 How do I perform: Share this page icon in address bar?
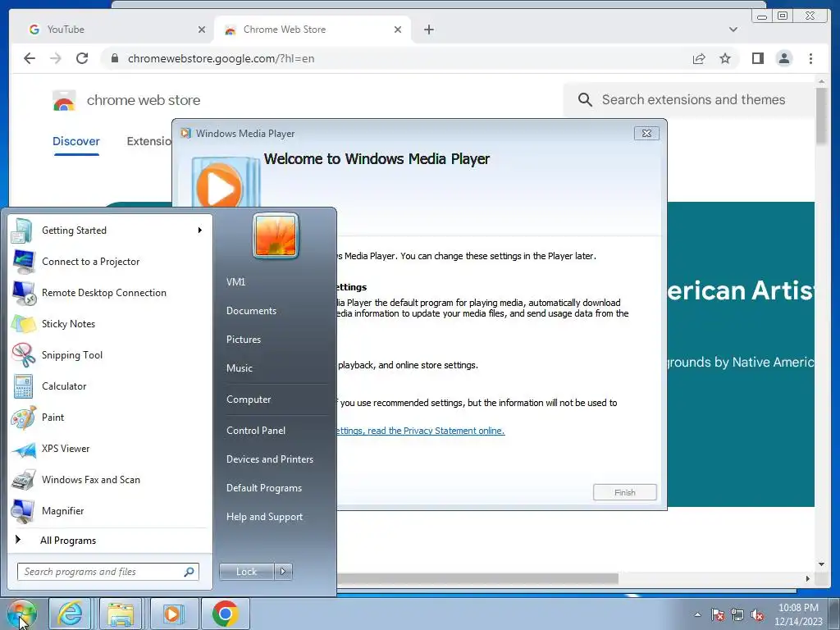pyautogui.click(x=699, y=58)
